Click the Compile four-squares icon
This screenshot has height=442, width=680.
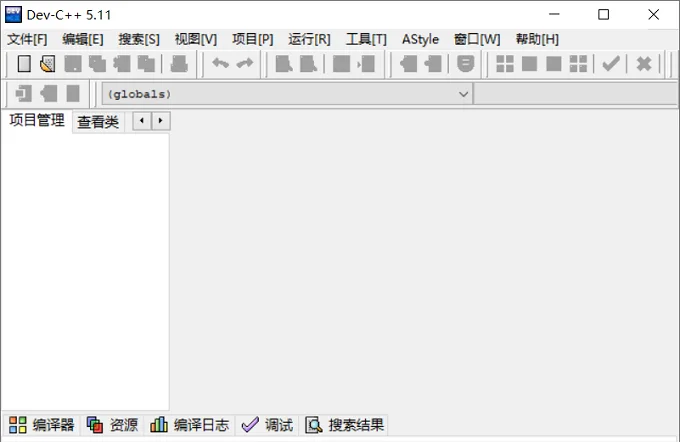505,64
